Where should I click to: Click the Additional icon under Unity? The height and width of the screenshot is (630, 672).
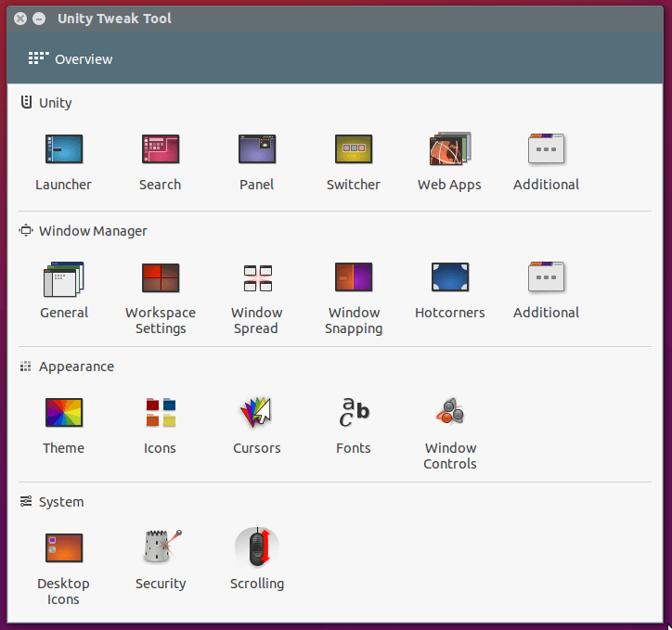(x=546, y=149)
